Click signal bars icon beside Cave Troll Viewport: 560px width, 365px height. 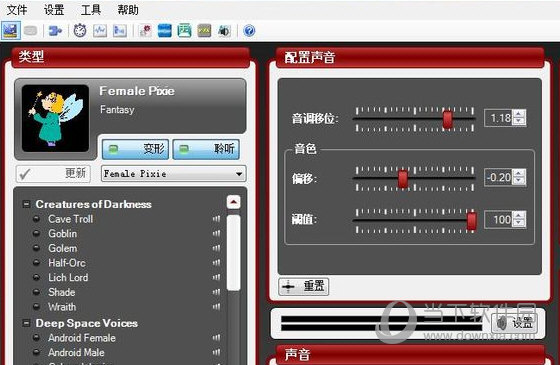(216, 219)
